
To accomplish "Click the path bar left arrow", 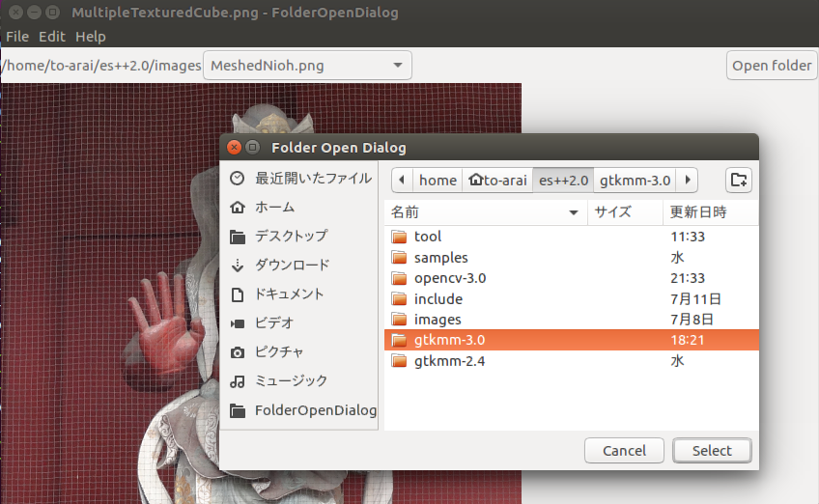I will (402, 181).
